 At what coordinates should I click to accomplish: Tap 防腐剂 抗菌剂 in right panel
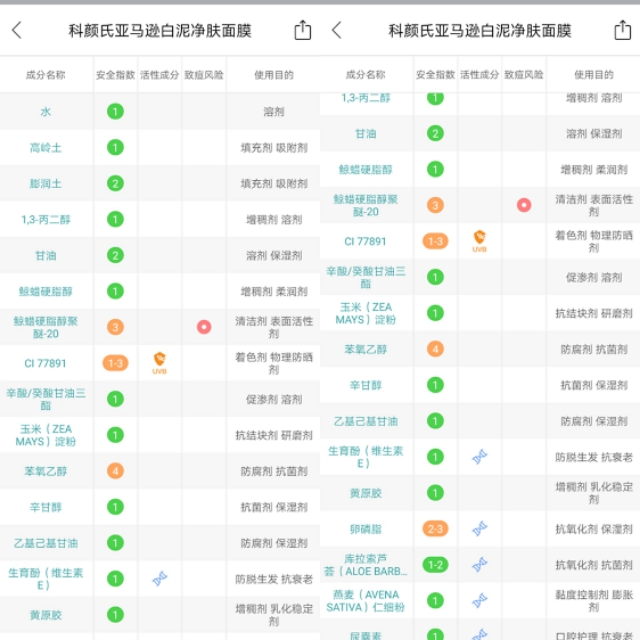[x=594, y=349]
